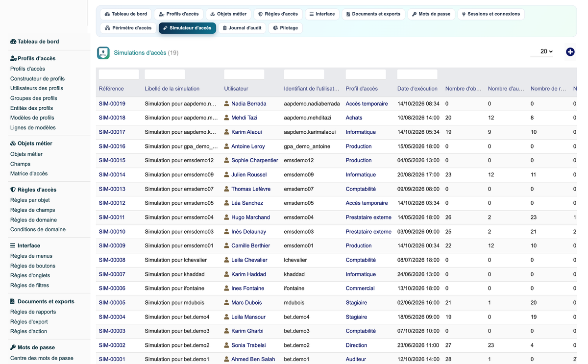The image size is (588, 364).
Task: Open Matrice d'accès in sidebar
Action: (29, 174)
